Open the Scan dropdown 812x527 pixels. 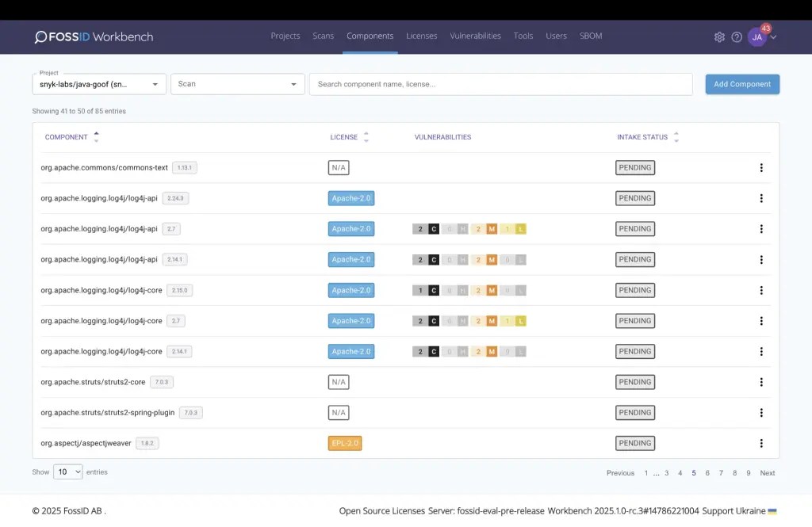click(238, 84)
